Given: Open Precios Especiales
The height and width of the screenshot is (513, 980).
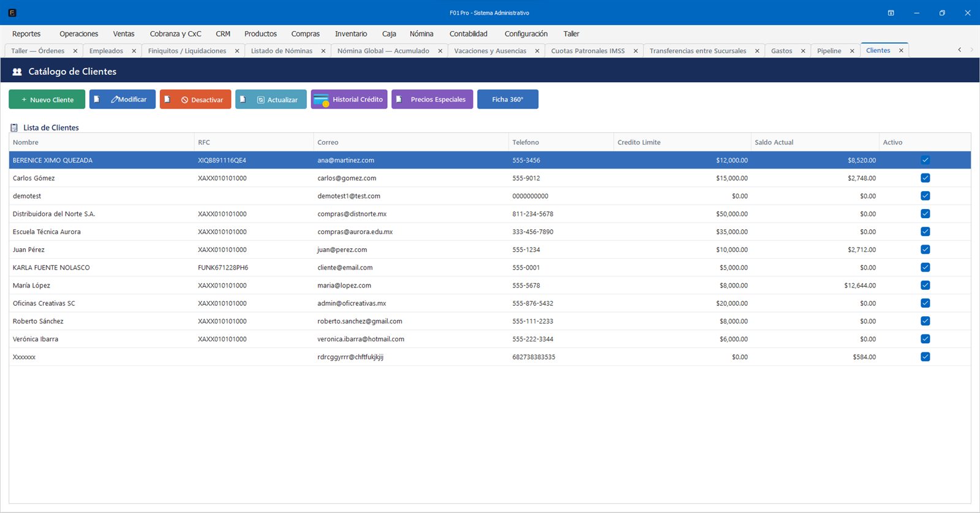Looking at the screenshot, I should click(432, 99).
